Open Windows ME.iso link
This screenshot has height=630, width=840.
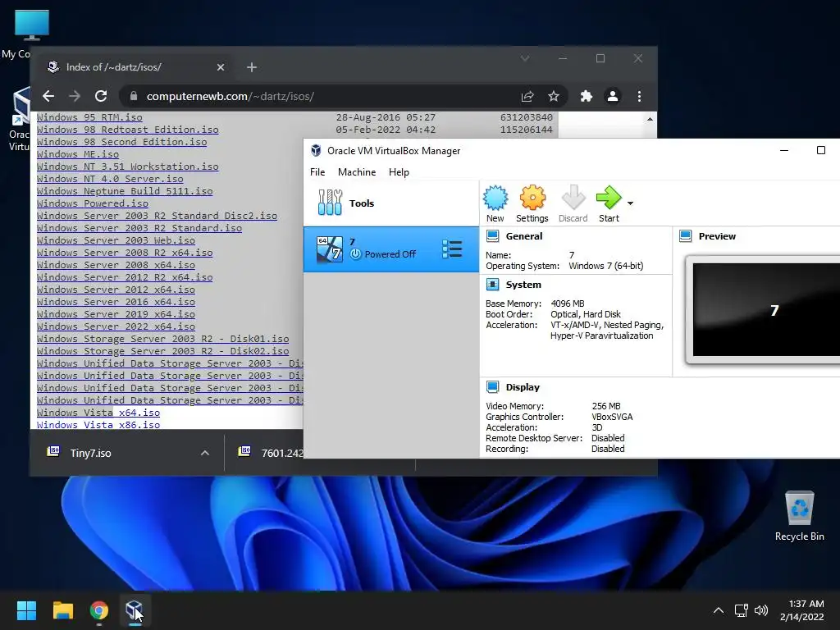click(78, 154)
